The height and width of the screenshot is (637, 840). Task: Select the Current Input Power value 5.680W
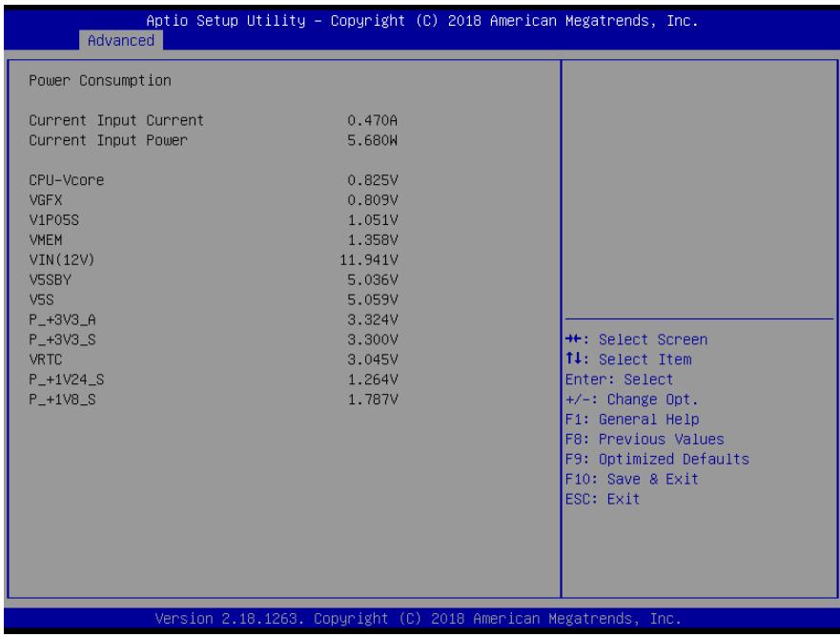pyautogui.click(x=372, y=140)
